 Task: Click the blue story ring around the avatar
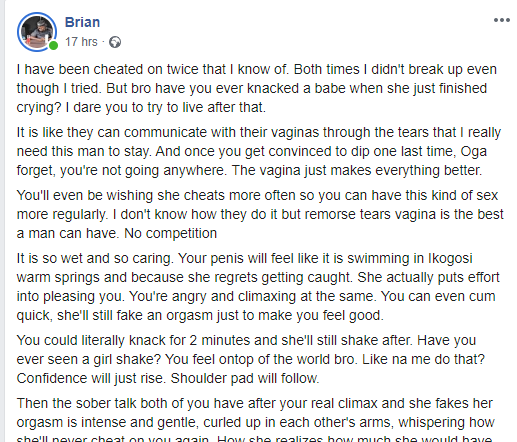coord(37,32)
